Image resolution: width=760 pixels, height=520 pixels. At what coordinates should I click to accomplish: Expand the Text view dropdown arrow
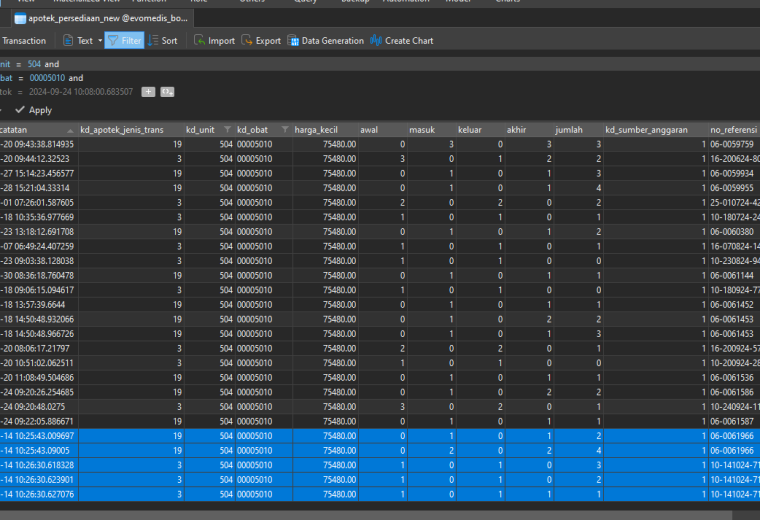pyautogui.click(x=100, y=41)
